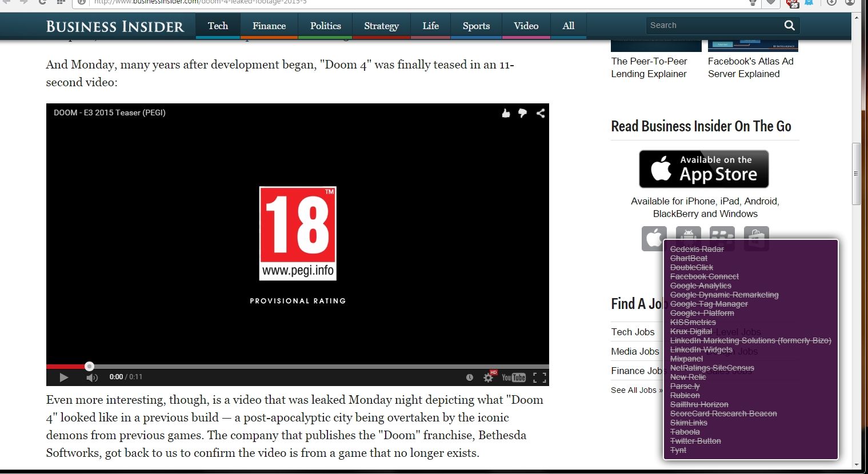The width and height of the screenshot is (868, 474).
Task: Dislike the video with thumbs-down icon
Action: [522, 113]
